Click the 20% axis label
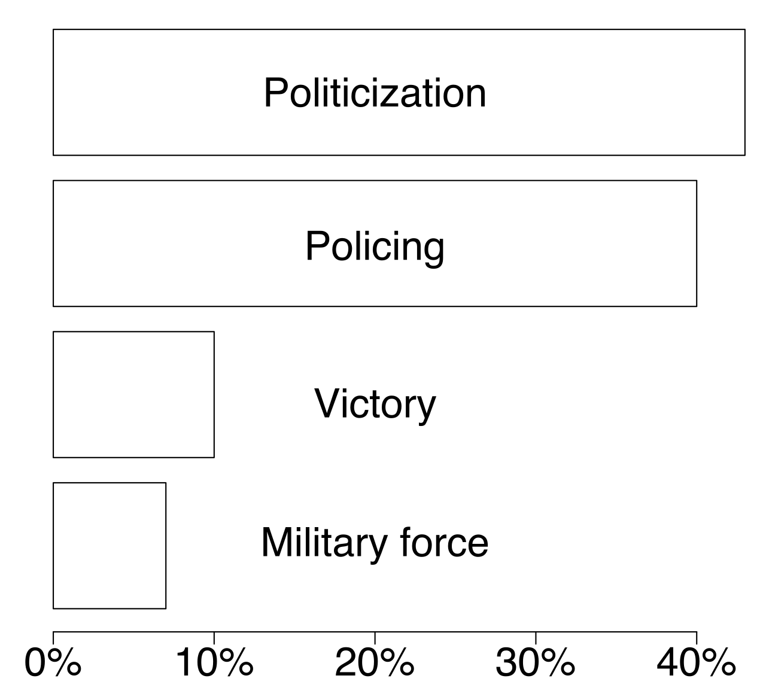766x700 pixels. (x=375, y=664)
